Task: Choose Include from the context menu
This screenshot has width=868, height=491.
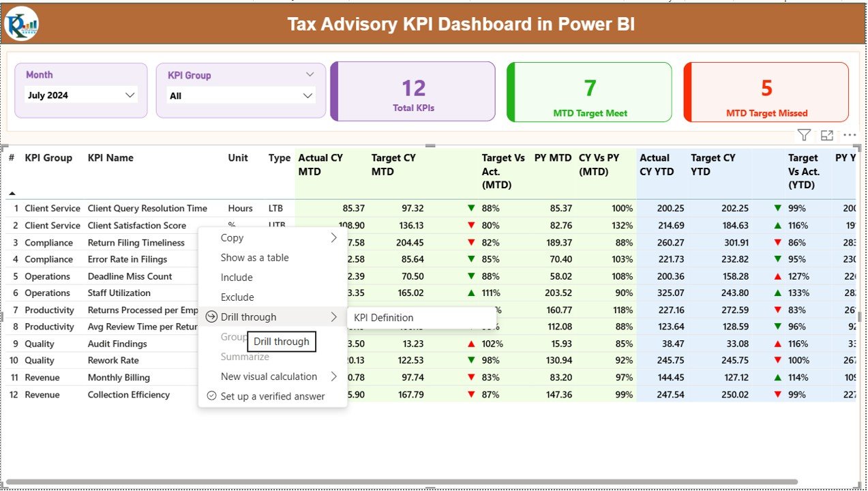Action: [x=237, y=278]
